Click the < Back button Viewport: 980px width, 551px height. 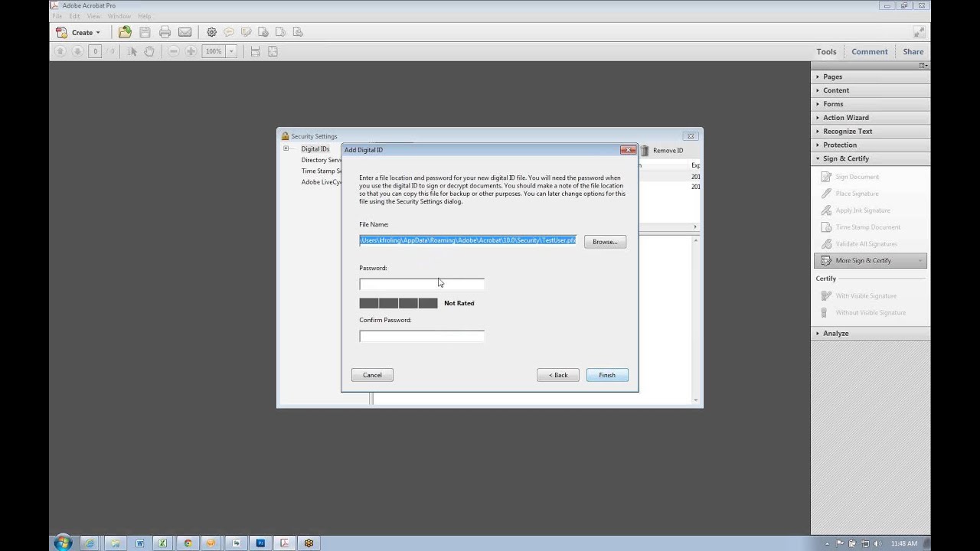pos(558,375)
